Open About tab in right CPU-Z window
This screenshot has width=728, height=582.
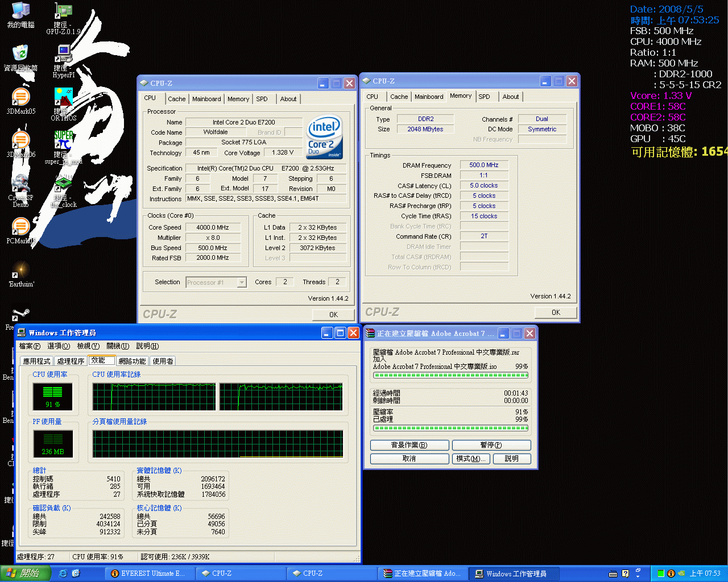(511, 97)
